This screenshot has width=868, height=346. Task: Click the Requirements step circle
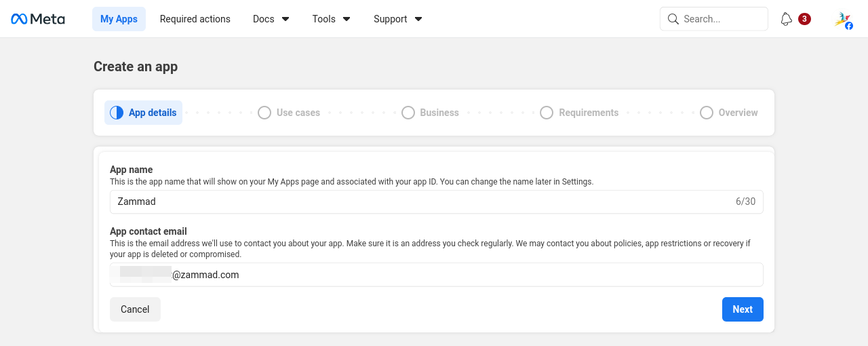coord(547,113)
